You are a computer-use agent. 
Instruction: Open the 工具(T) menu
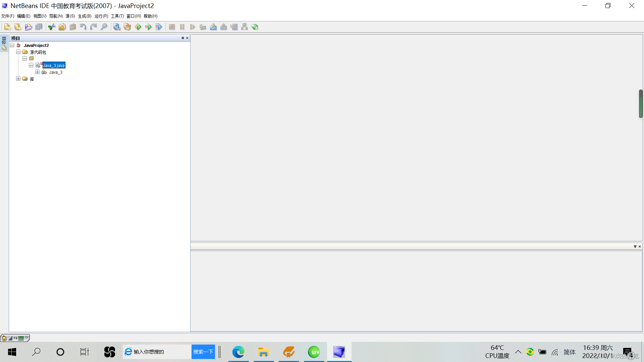click(117, 16)
